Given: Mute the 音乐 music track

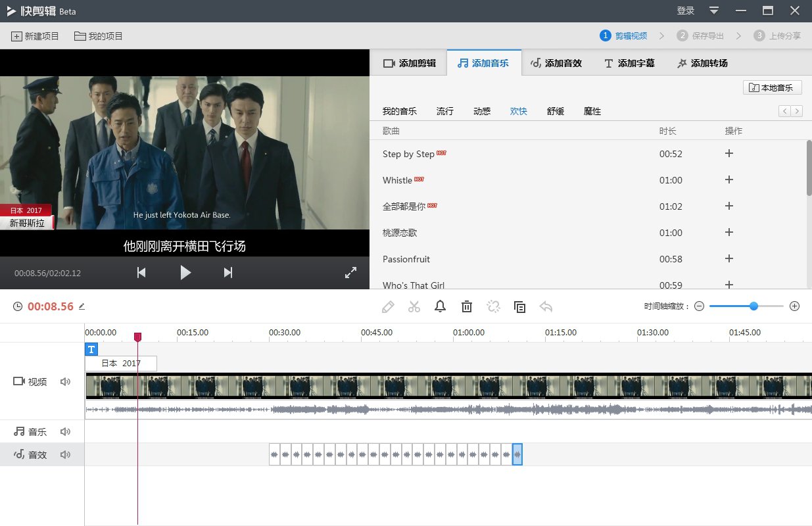Looking at the screenshot, I should click(x=65, y=432).
